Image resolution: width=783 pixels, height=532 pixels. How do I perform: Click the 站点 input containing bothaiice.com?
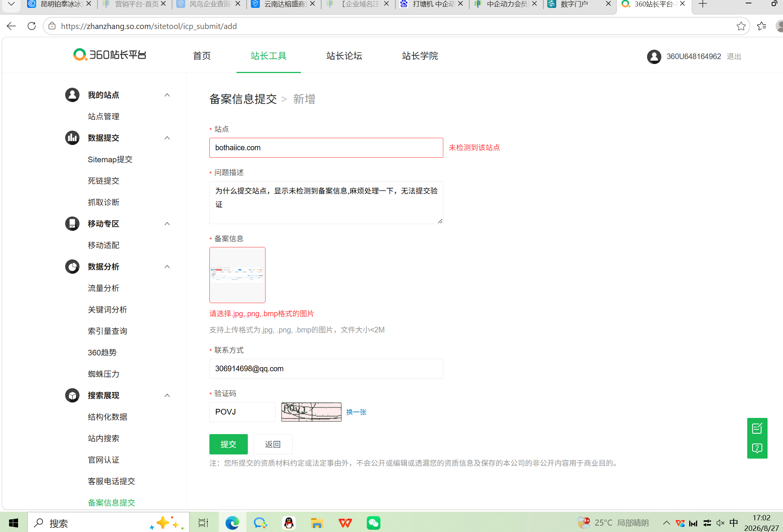click(326, 148)
